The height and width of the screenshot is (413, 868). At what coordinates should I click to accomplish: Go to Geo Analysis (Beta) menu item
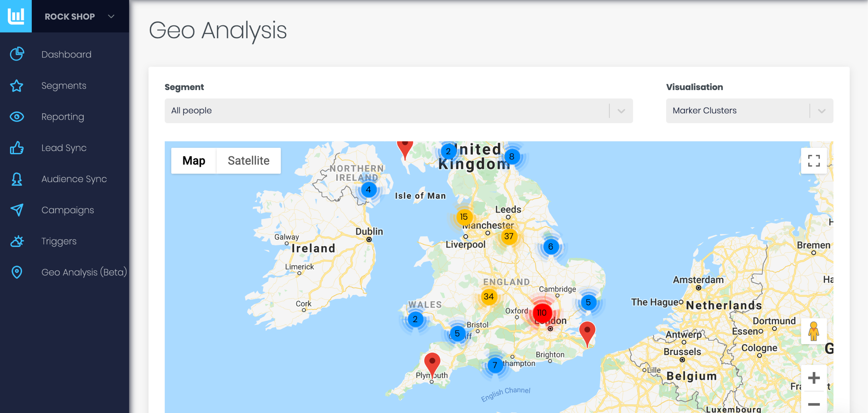(x=84, y=272)
